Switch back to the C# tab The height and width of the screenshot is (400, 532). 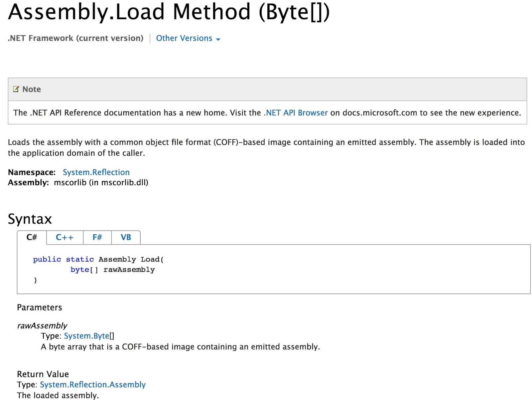click(32, 237)
